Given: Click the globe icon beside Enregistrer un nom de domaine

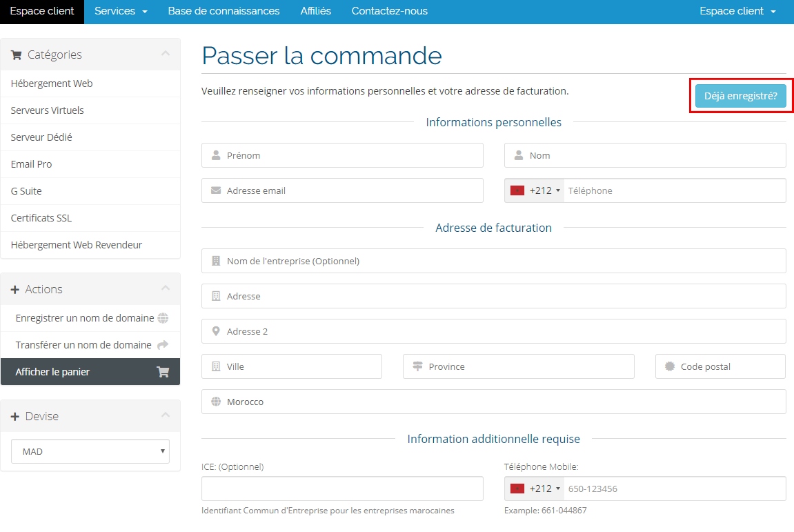Looking at the screenshot, I should 163,318.
